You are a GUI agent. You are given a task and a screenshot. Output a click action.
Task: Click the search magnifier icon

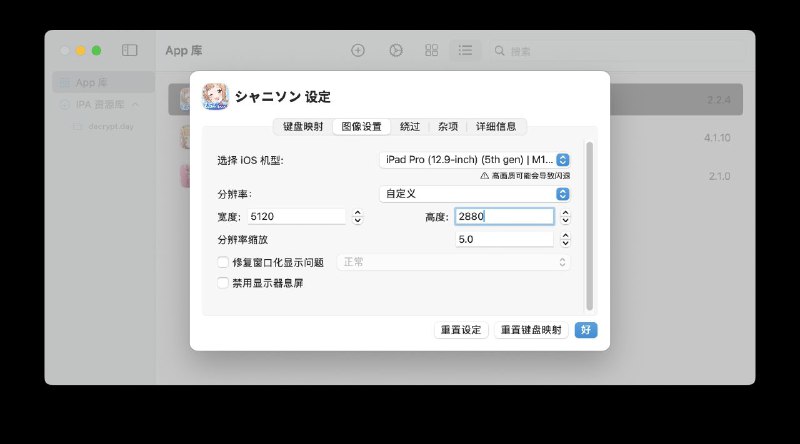(x=498, y=51)
